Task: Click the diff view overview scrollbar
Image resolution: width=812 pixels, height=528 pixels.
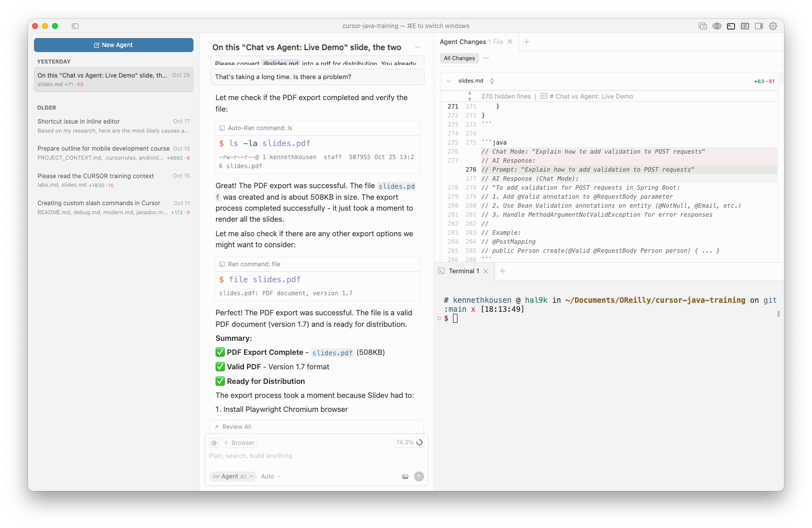Action: point(780,79)
